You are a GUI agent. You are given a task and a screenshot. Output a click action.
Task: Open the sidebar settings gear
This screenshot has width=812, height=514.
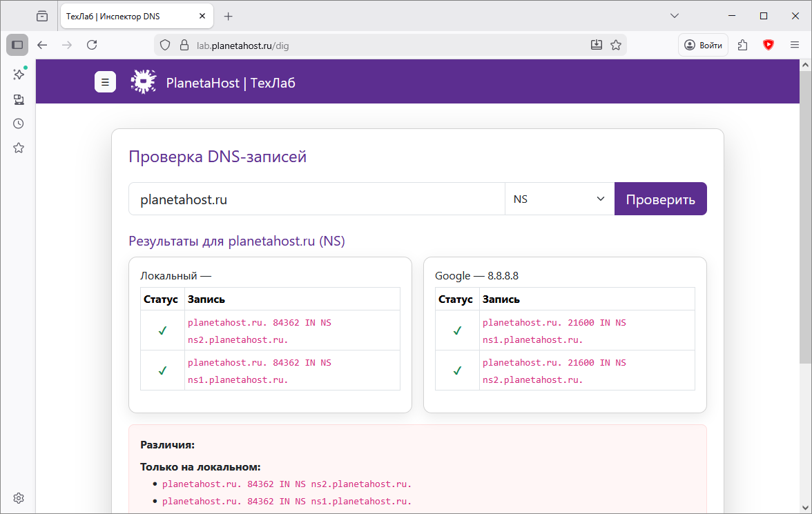[x=19, y=498]
